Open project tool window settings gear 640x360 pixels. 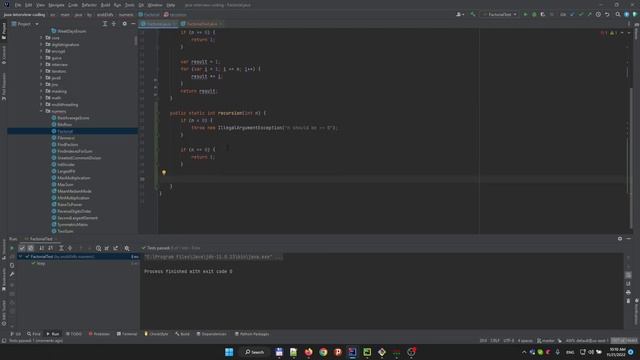[x=124, y=24]
